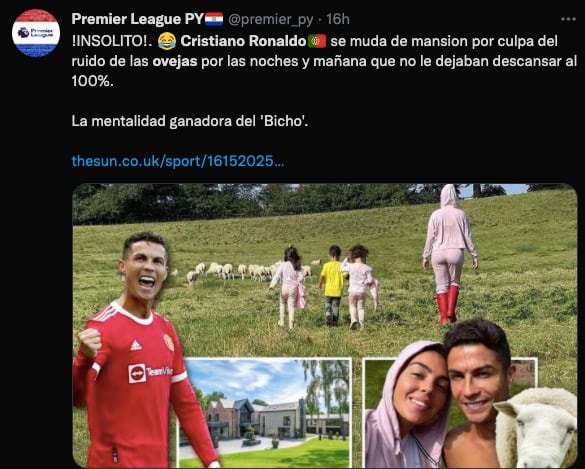Click the bold word ovejas in the tweet
Screen dimensions: 585x469
tap(175, 61)
